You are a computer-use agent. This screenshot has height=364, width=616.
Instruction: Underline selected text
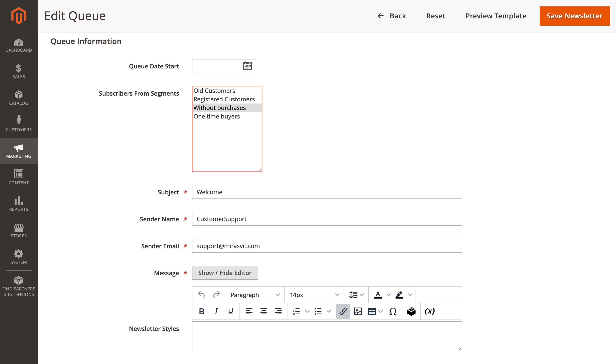(231, 311)
